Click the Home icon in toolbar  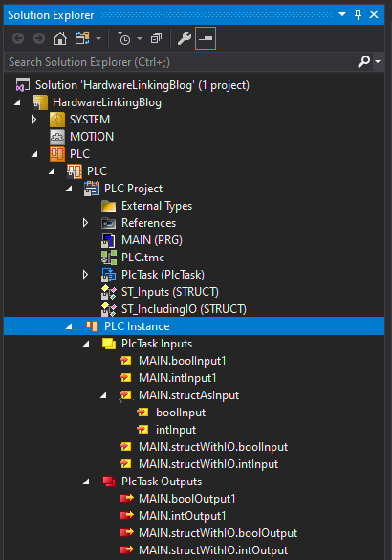pyautogui.click(x=60, y=38)
